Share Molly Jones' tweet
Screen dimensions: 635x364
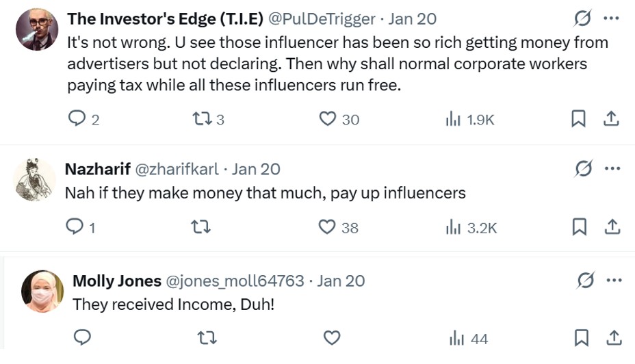tap(614, 337)
